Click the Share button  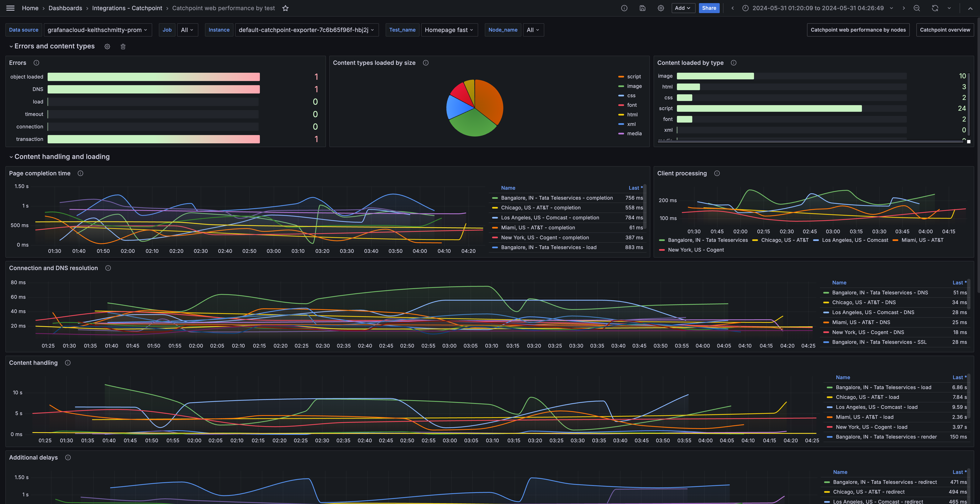tap(709, 8)
